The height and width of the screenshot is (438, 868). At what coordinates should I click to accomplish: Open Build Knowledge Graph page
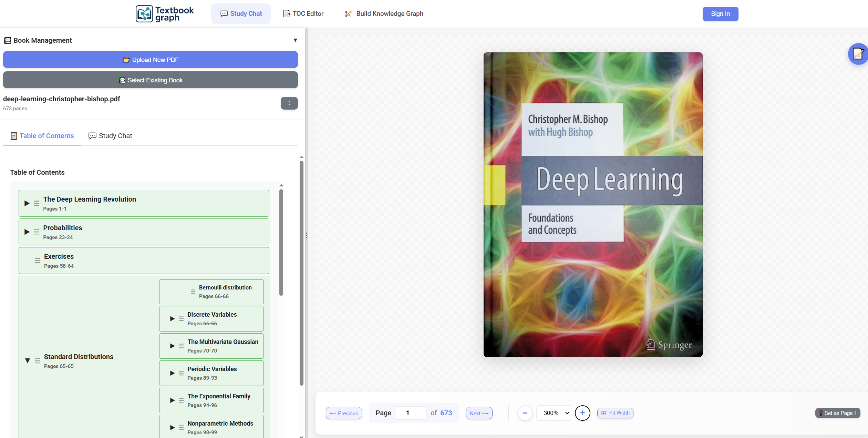tap(384, 14)
